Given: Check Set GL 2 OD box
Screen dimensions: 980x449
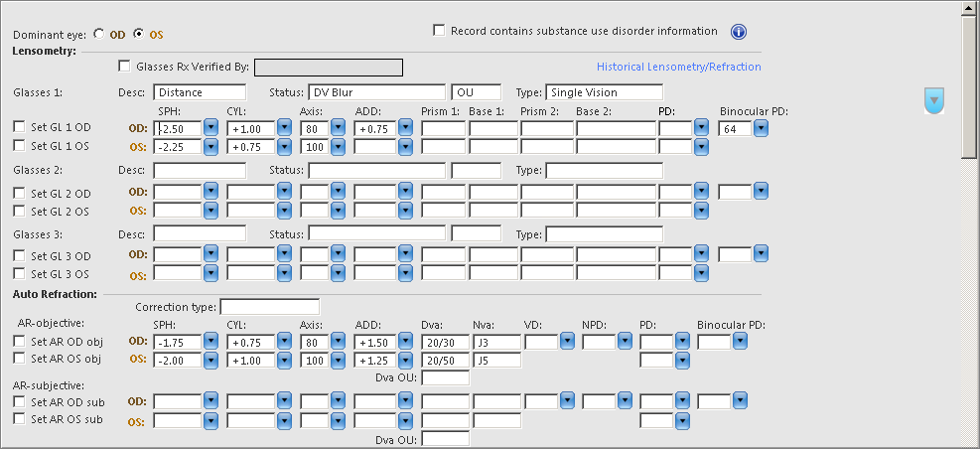Looking at the screenshot, I should 20,193.
